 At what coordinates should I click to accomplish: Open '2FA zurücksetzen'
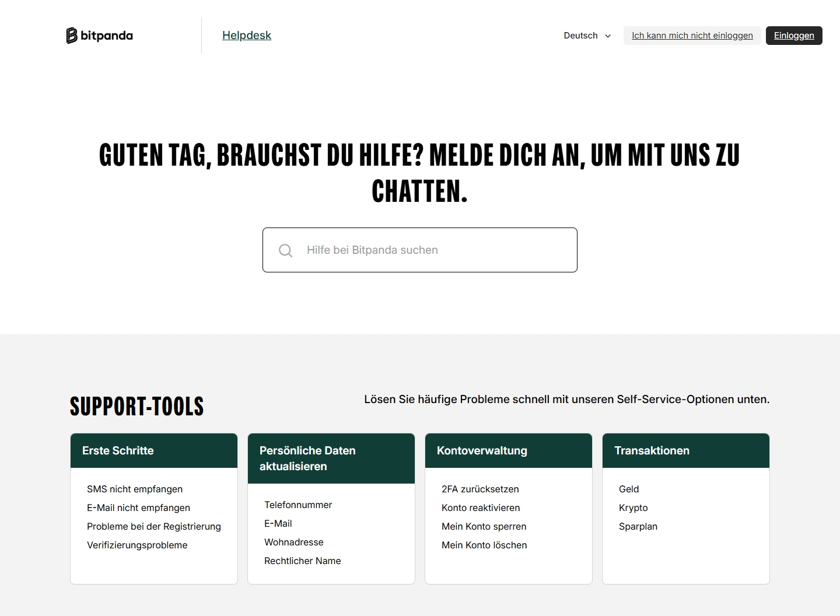(480, 489)
